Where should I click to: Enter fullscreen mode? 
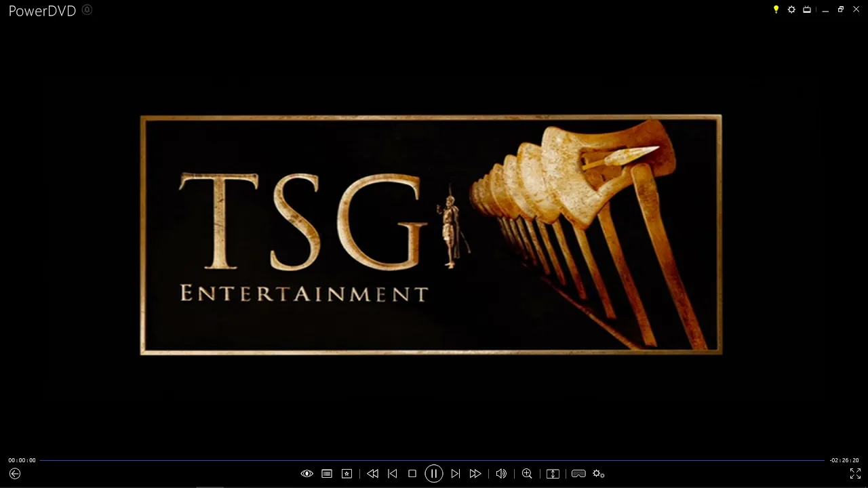pyautogui.click(x=855, y=474)
